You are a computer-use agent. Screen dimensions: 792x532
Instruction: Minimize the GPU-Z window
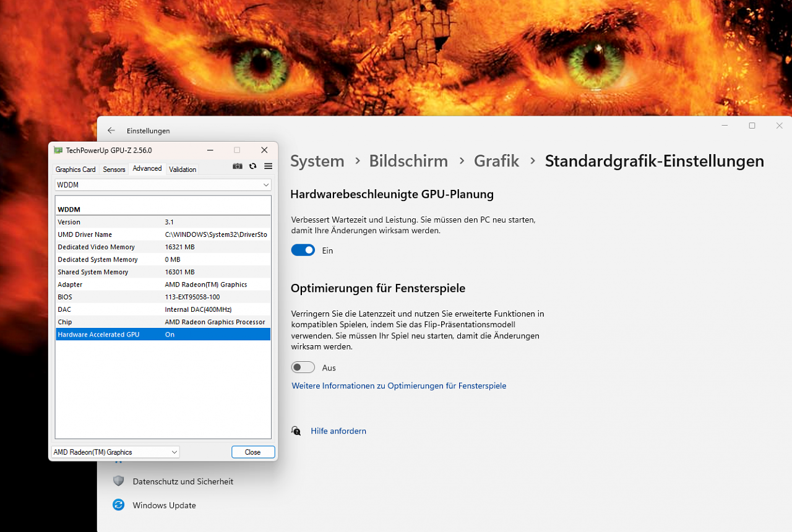210,150
